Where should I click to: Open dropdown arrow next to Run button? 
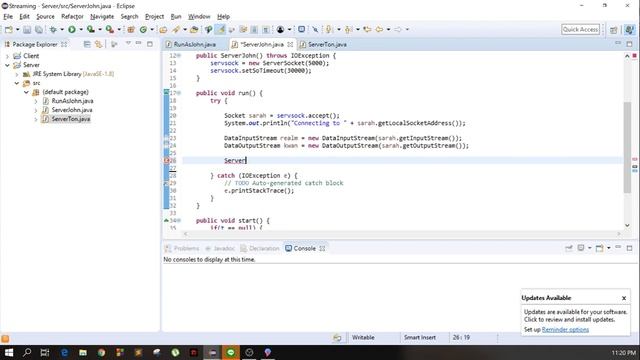point(81,29)
